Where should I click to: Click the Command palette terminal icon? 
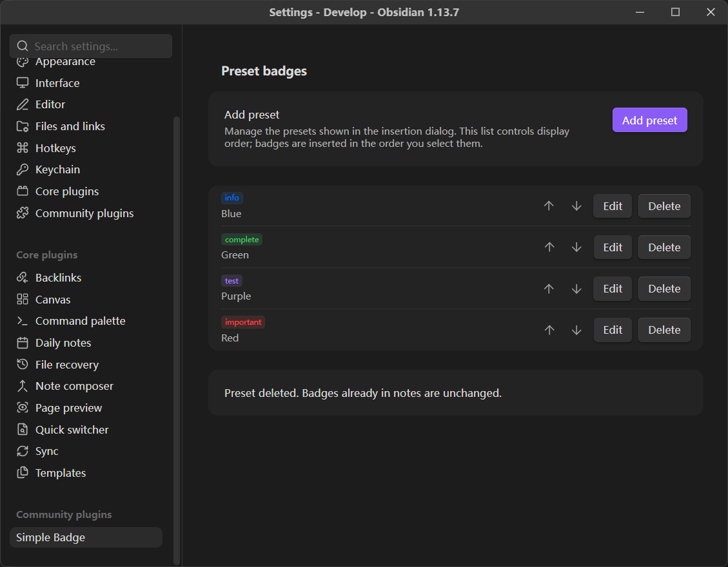[x=23, y=321]
